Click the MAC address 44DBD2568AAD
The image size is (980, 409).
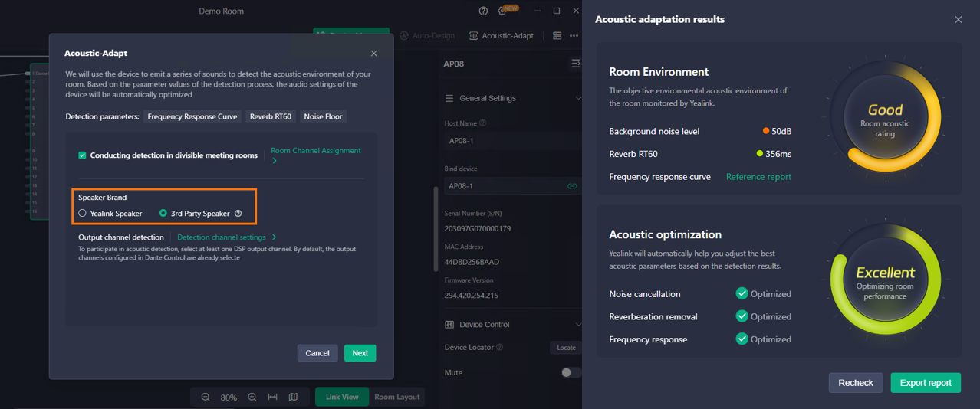click(x=472, y=262)
